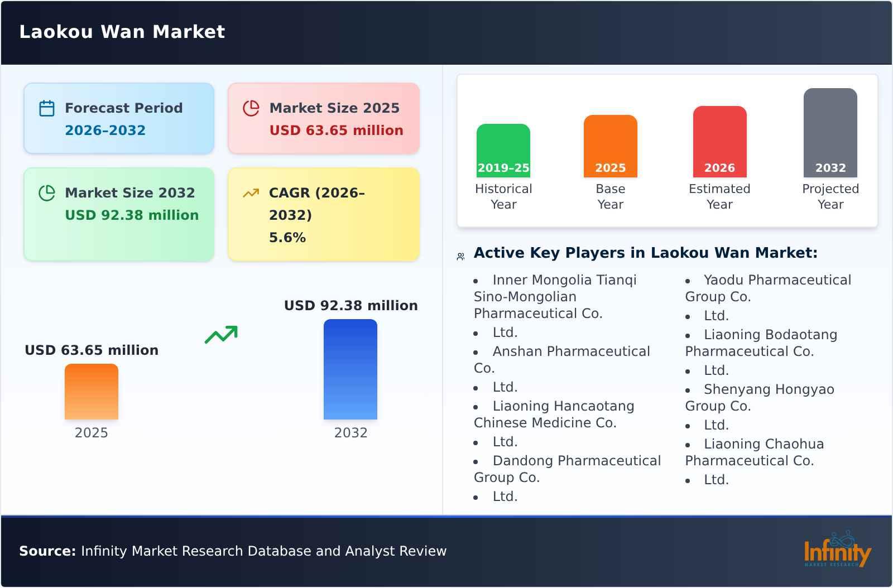Image resolution: width=893 pixels, height=588 pixels.
Task: Click the Laokou Wan Market title
Action: coord(122,32)
